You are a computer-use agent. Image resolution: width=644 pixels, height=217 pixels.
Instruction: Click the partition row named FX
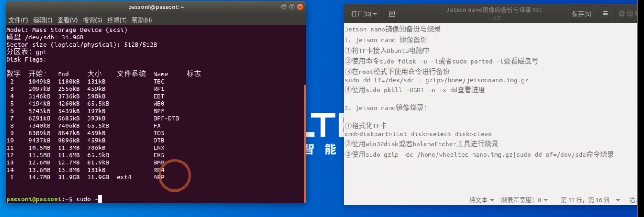85,126
